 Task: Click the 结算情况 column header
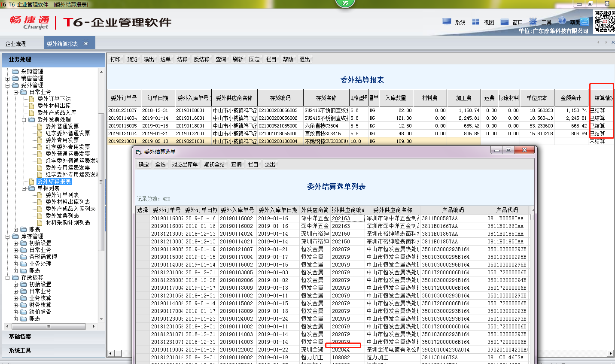(x=602, y=98)
